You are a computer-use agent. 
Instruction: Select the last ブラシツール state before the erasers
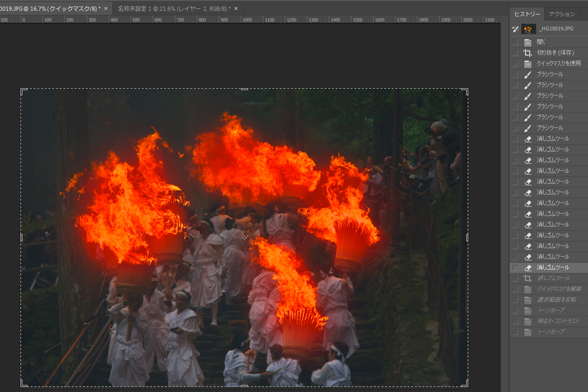click(x=549, y=128)
